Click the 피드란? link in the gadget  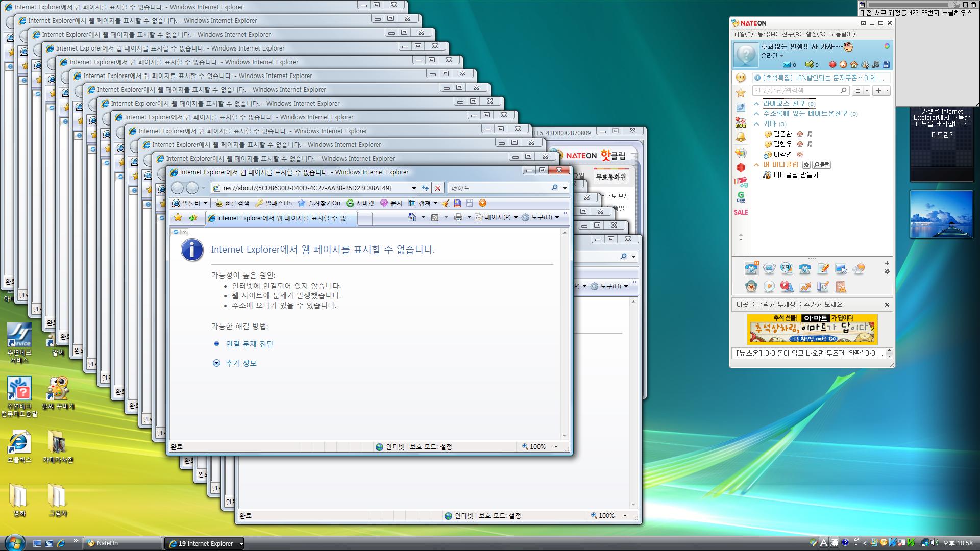942,135
